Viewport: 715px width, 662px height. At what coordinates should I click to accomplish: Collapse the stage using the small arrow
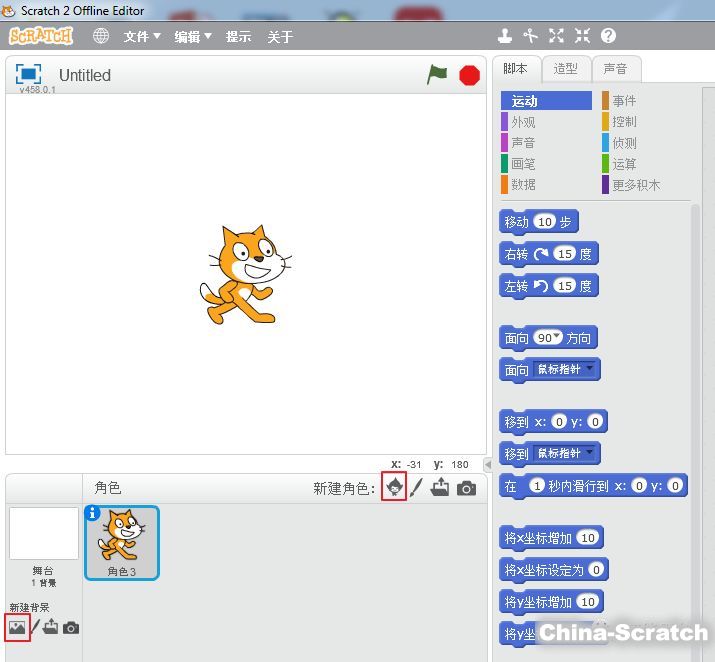(x=487, y=464)
